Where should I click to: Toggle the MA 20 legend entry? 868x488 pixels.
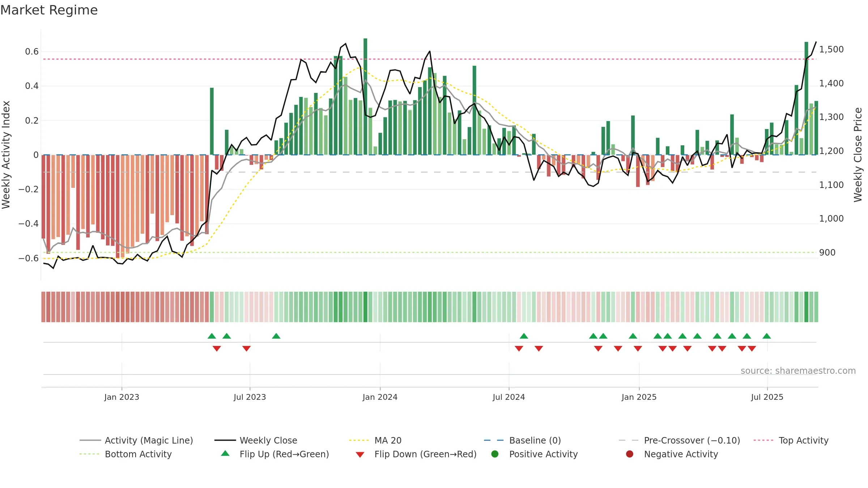tap(375, 440)
